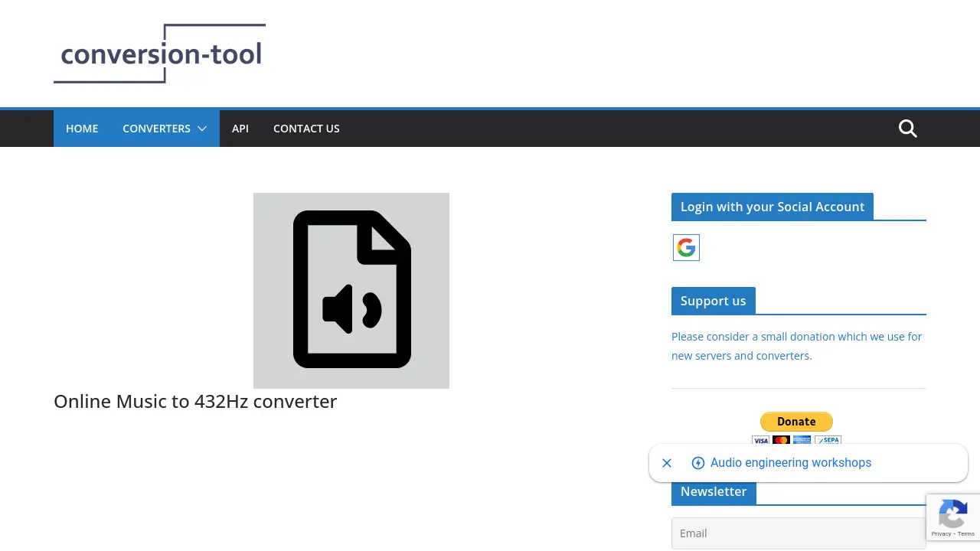Screen dimensions: 980x551
Task: Open the search magnifier icon
Action: pyautogui.click(x=907, y=129)
